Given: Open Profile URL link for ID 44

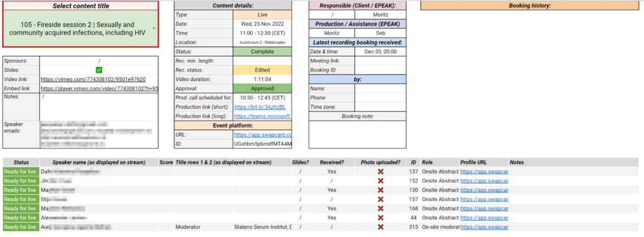Looking at the screenshot, I should [x=484, y=218].
